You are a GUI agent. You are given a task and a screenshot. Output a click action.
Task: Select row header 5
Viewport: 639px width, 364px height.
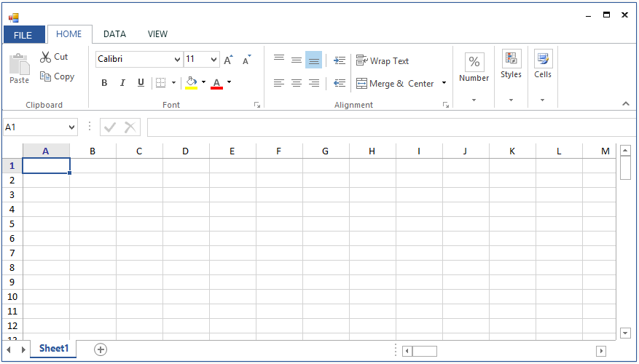[x=12, y=224]
